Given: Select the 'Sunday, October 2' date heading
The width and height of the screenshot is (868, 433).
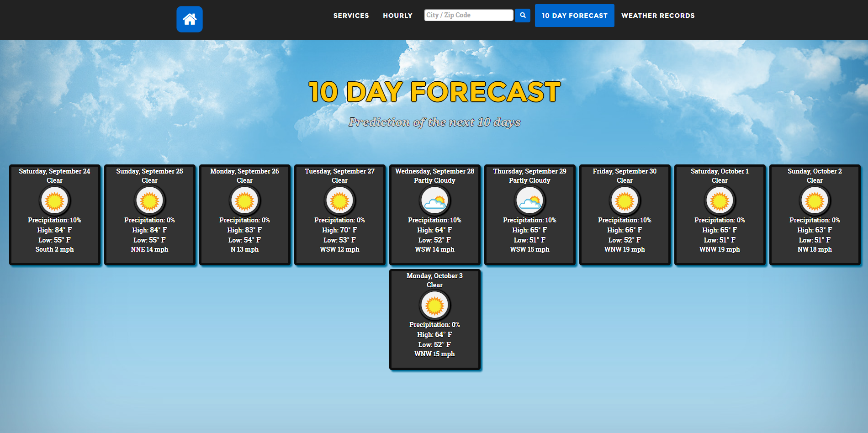Looking at the screenshot, I should point(815,171).
